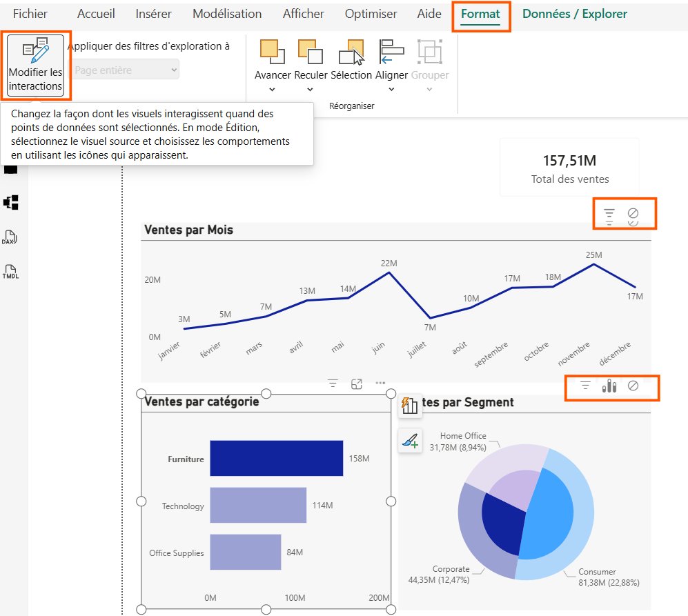The image size is (688, 616).
Task: Click the décembre axis label
Action: (615, 353)
